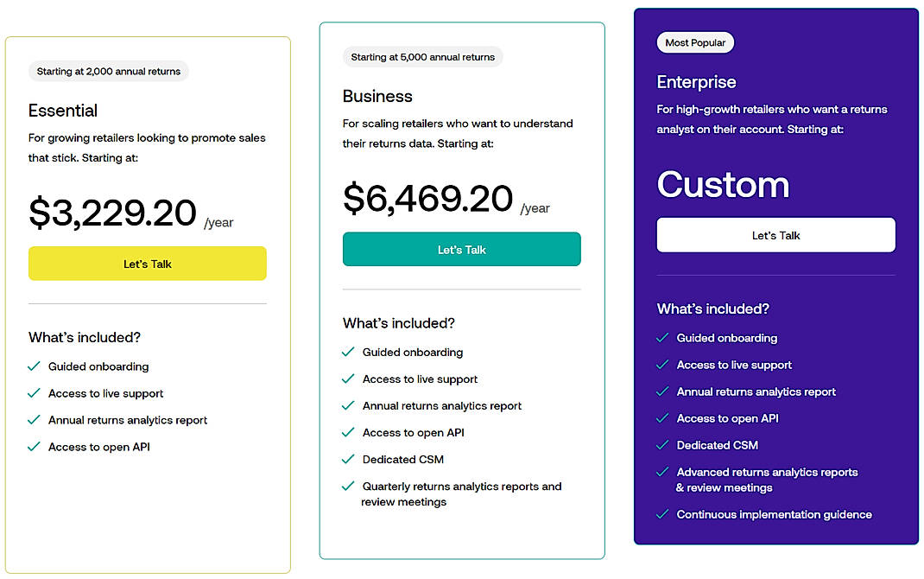Select the checkmark next to Annual returns analytics report in Business

(x=348, y=405)
